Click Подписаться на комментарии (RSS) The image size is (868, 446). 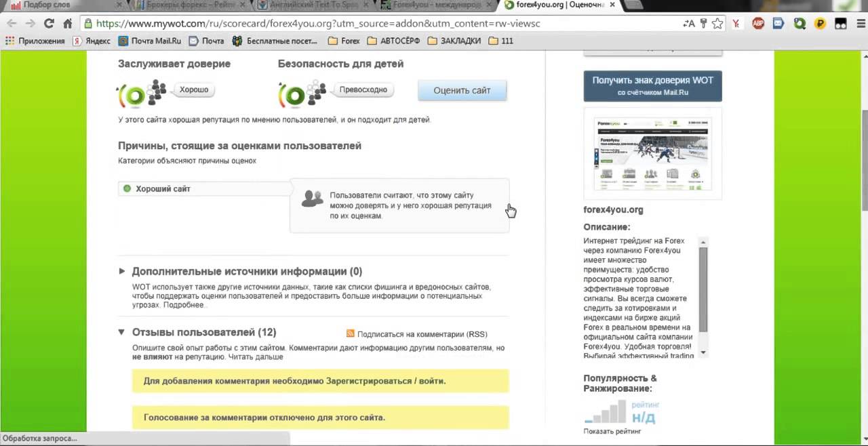[422, 334]
